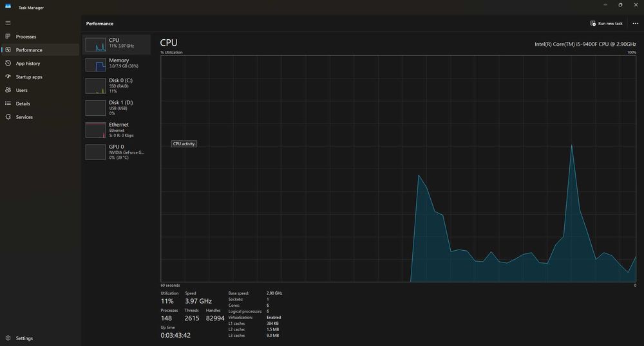The height and width of the screenshot is (346, 644).
Task: Click the 100% graph scale label
Action: click(x=632, y=53)
